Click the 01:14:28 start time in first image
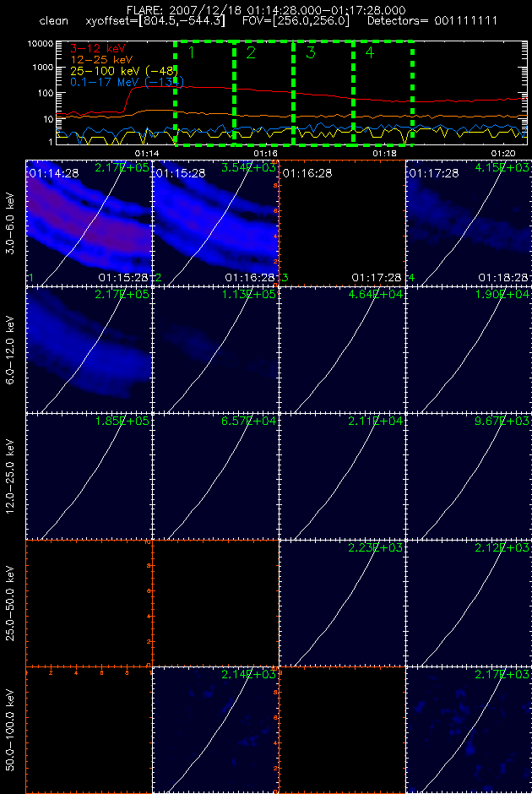This screenshot has width=532, height=794. pyautogui.click(x=54, y=173)
